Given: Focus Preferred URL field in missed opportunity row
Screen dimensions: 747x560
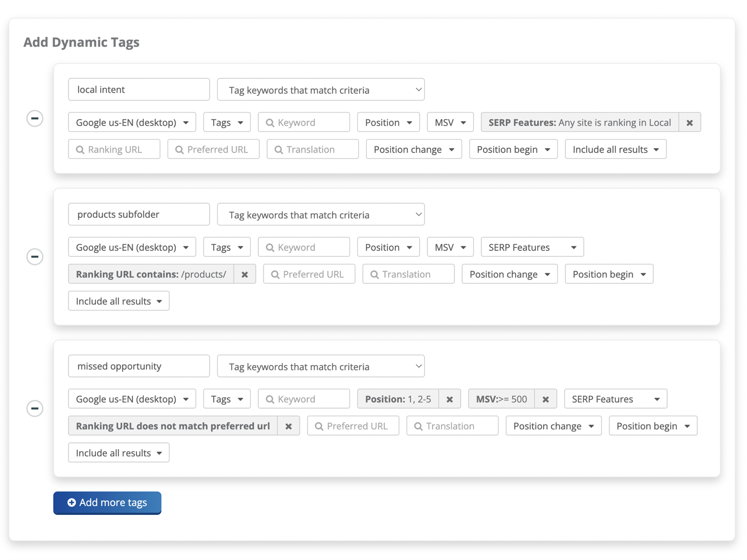Looking at the screenshot, I should coord(353,426).
